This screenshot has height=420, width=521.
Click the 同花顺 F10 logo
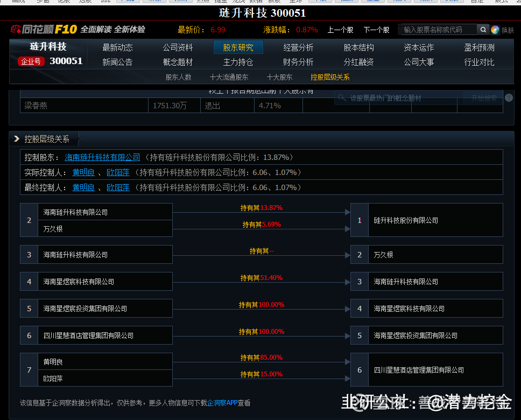point(44,29)
